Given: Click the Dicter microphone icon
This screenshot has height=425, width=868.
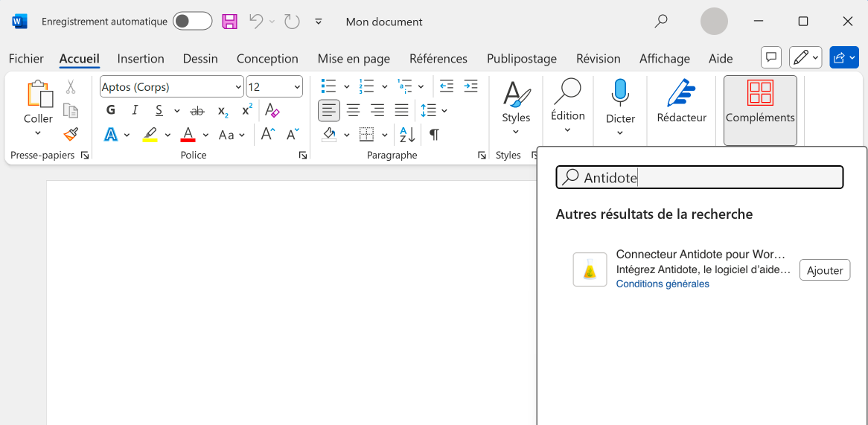Looking at the screenshot, I should [x=620, y=93].
